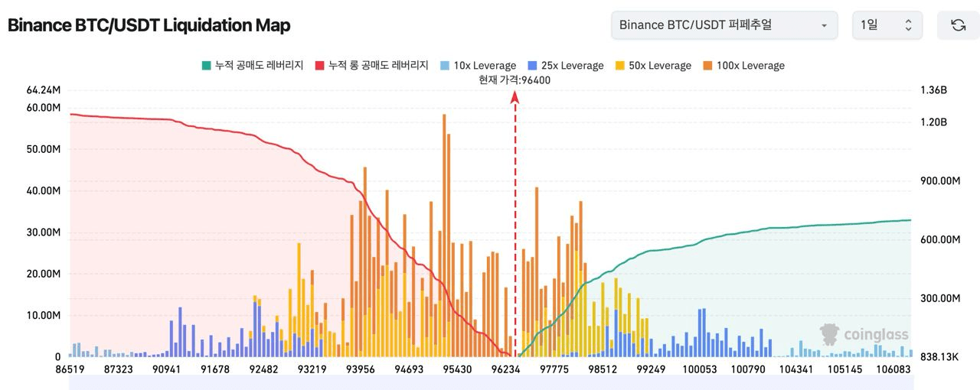
Task: Click the right axis label 600.00M
Action: coord(940,239)
